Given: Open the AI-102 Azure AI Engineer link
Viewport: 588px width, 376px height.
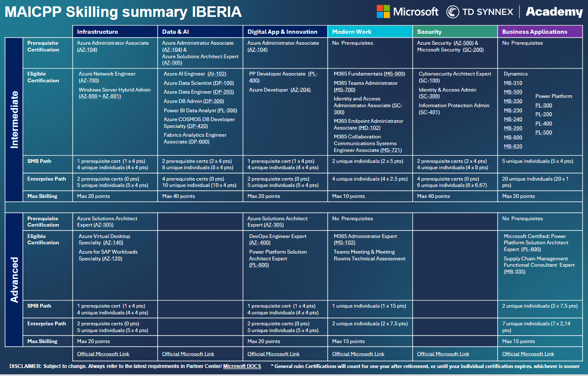Looking at the screenshot, I should tap(217, 74).
